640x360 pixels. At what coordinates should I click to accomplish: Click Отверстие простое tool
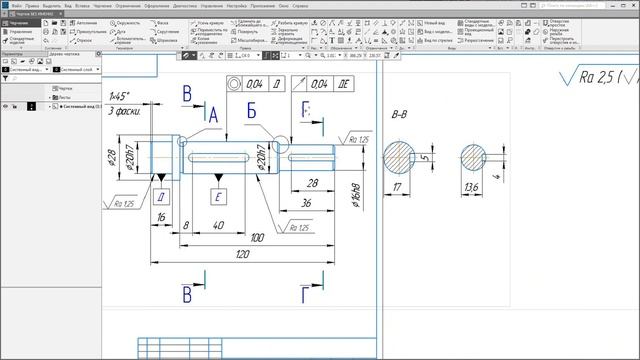(556, 23)
